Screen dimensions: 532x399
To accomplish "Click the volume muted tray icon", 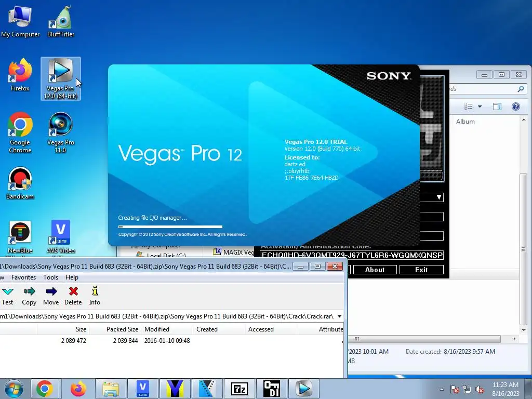I will (x=480, y=389).
